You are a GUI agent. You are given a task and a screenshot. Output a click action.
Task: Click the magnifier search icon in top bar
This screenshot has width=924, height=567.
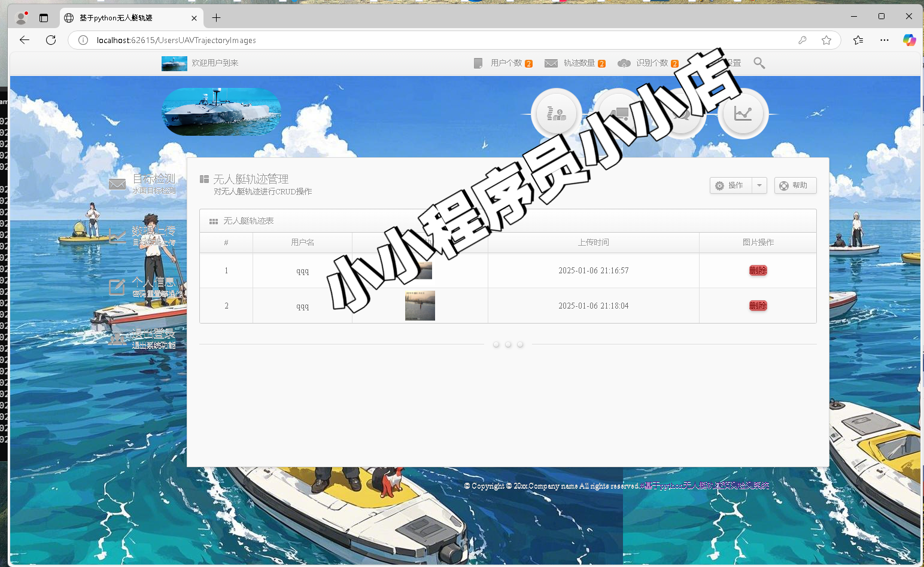pyautogui.click(x=759, y=63)
